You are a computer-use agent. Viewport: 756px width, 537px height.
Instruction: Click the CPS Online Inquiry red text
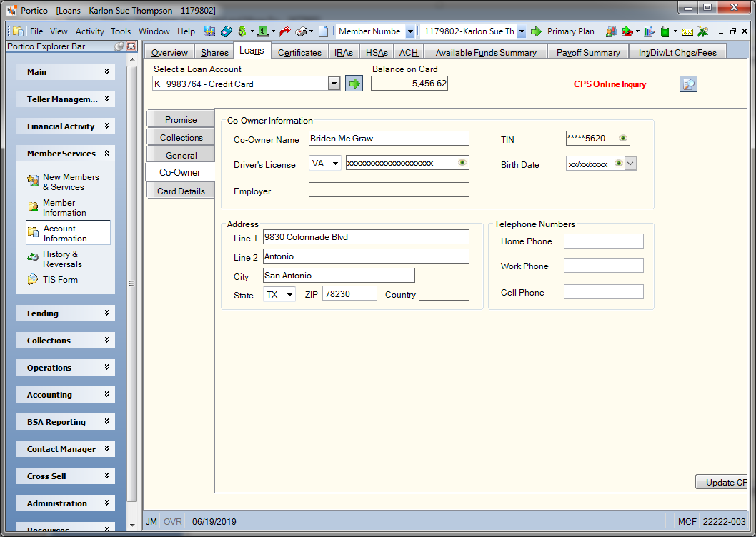tap(610, 84)
